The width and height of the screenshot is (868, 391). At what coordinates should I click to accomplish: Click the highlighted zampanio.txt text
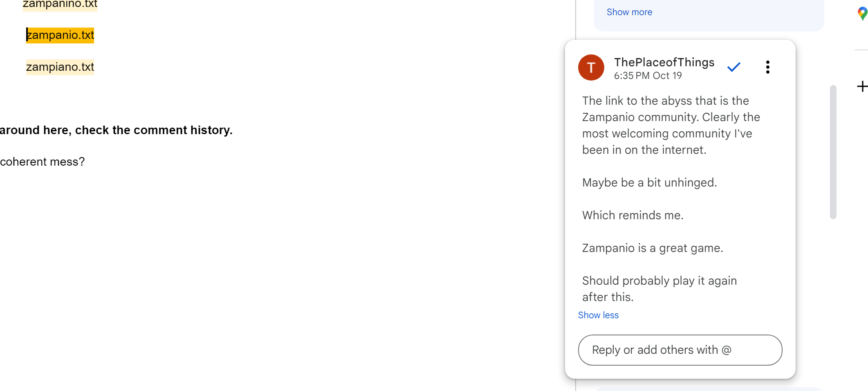tap(60, 35)
